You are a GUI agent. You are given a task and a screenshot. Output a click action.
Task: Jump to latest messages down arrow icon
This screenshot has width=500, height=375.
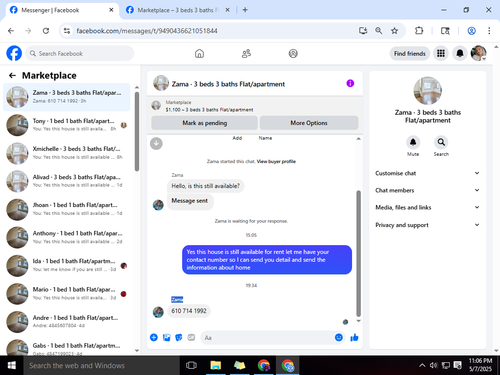(156, 144)
